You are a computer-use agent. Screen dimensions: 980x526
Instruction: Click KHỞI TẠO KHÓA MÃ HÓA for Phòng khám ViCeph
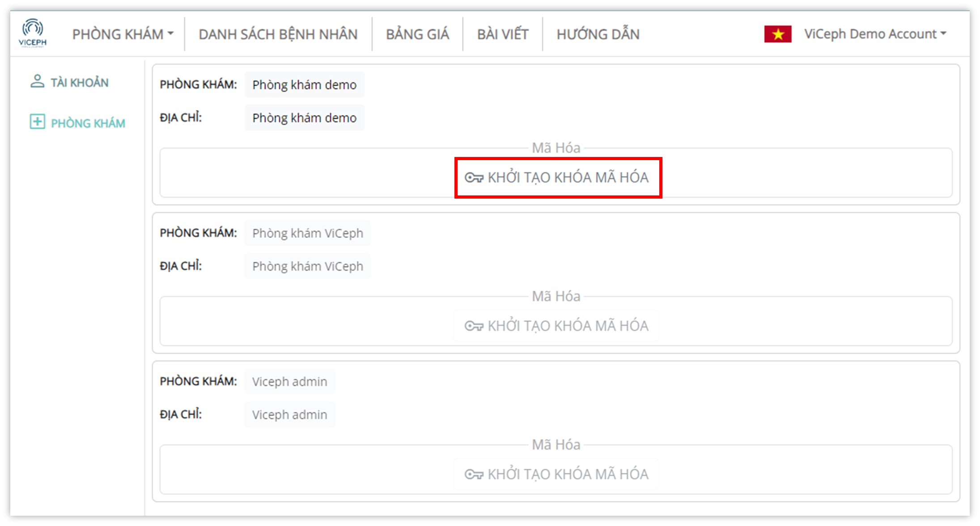(556, 326)
